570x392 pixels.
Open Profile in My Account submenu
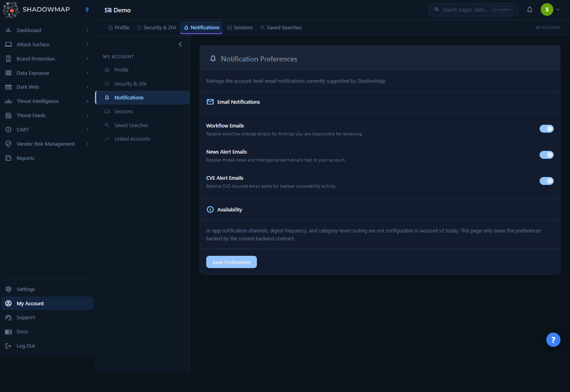pyautogui.click(x=142, y=70)
